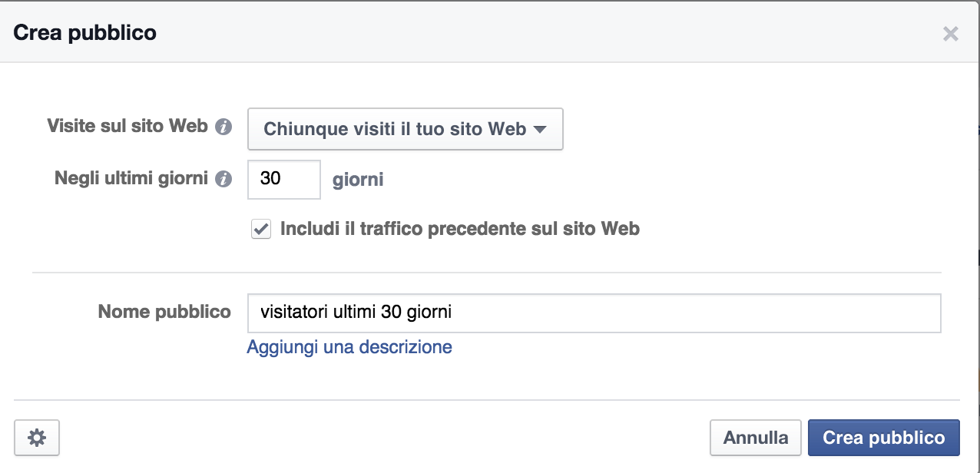Click the Visite sul sito Web label
The width and height of the screenshot is (980, 473).
tap(127, 126)
